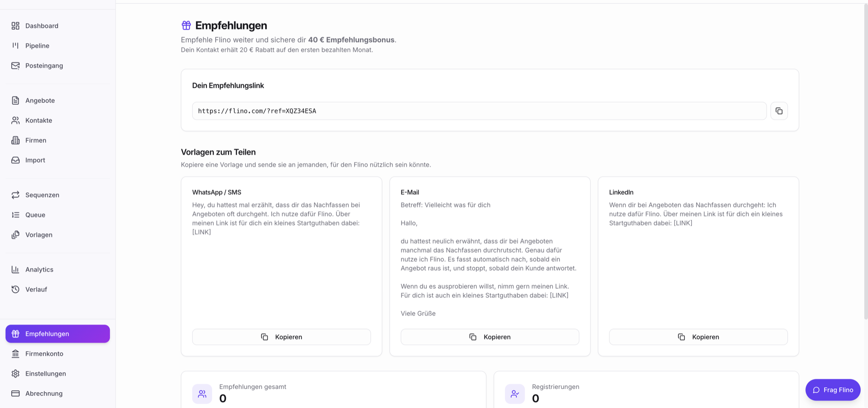Screen dimensions: 868x408
Task: Click the Angebote document icon
Action: pos(16,100)
